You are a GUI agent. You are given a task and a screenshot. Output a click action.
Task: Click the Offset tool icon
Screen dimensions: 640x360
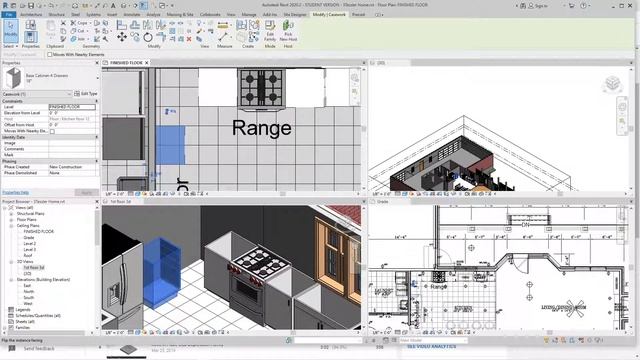(135, 24)
